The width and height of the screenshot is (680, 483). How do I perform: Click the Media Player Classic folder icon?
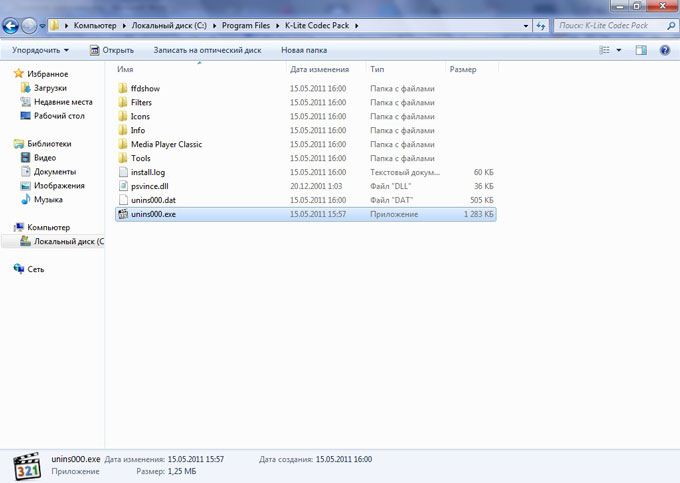[123, 144]
